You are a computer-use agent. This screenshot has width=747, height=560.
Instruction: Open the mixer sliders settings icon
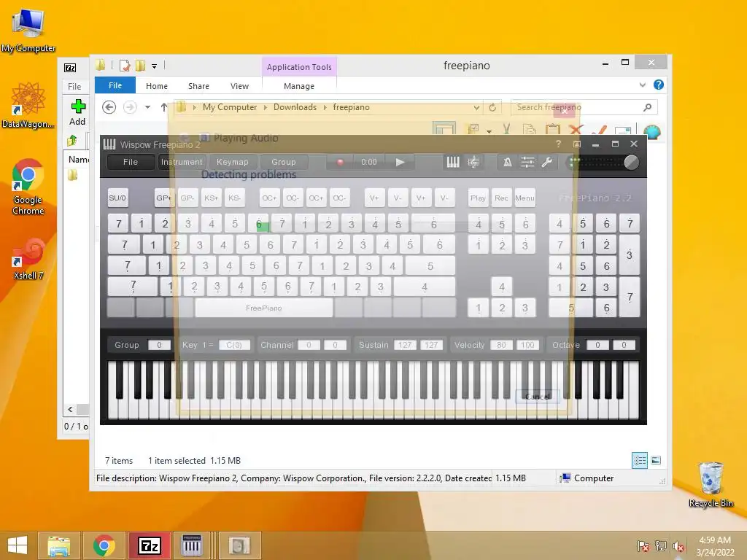click(527, 163)
